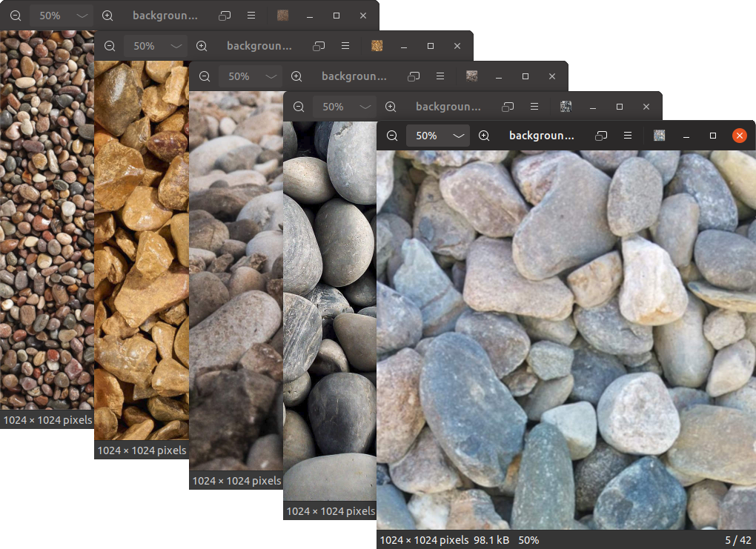Open the hamburger menu of the fourth window
Viewport: 756px width, 549px height.
point(534,106)
